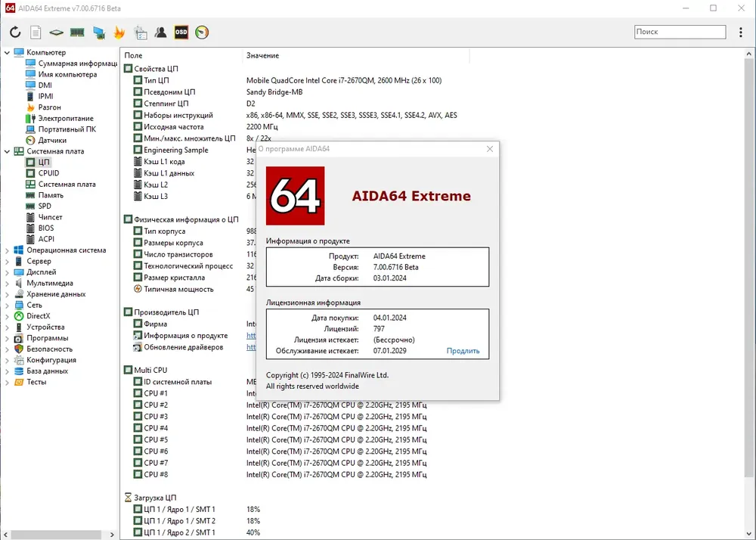Expand the Операционная система node
Viewport: 756px width, 540px height.
(8, 250)
